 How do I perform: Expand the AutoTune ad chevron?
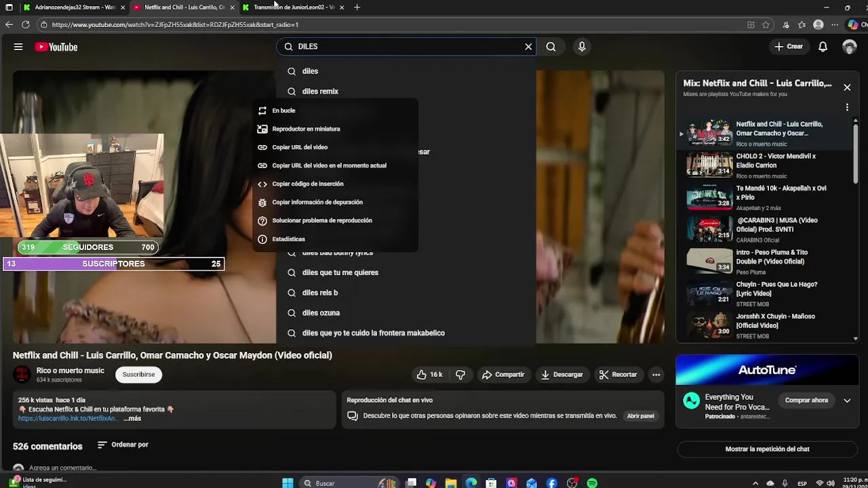click(x=847, y=401)
